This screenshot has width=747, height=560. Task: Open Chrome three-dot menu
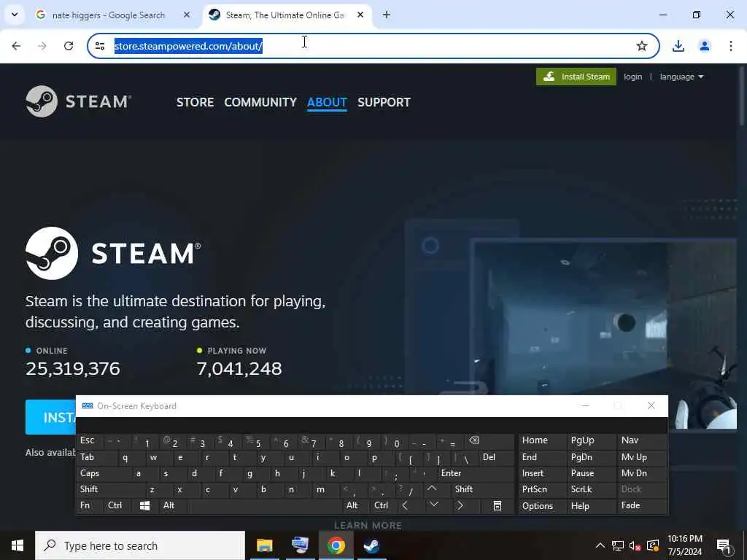[x=731, y=46]
